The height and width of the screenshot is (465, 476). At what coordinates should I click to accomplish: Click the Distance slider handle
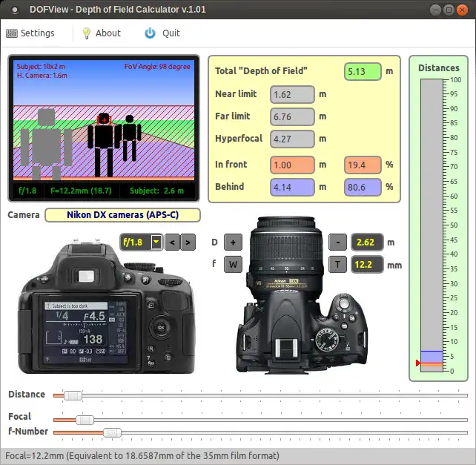73,396
